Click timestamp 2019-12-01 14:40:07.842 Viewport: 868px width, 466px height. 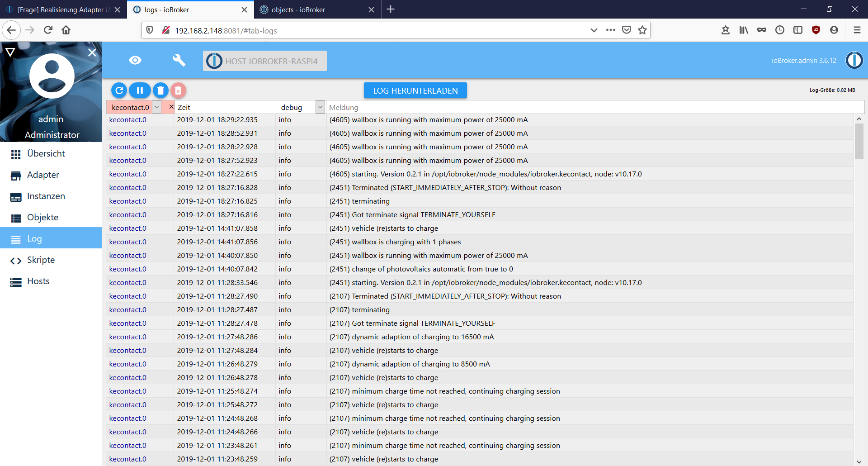pyautogui.click(x=217, y=269)
